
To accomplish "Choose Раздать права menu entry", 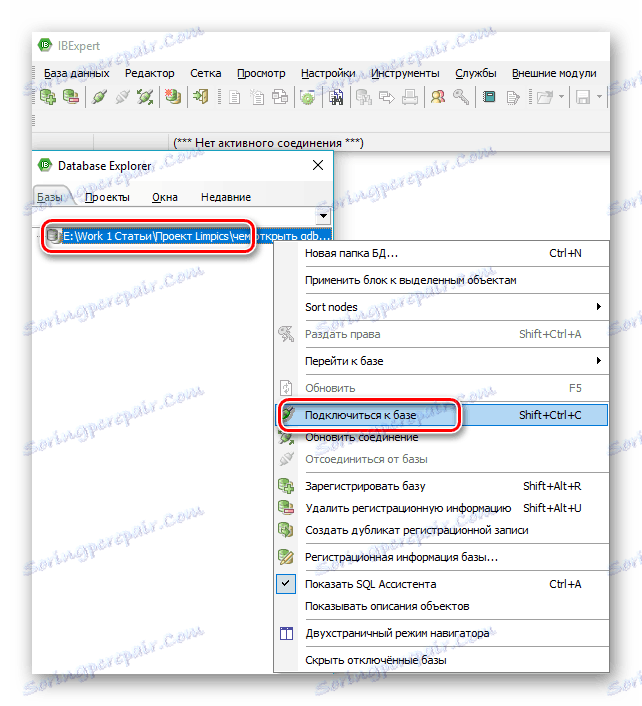I will 442,334.
